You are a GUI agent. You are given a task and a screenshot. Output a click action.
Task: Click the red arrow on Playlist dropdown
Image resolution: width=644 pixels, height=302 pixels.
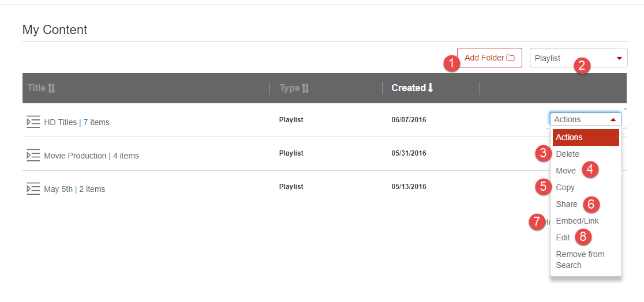(619, 59)
